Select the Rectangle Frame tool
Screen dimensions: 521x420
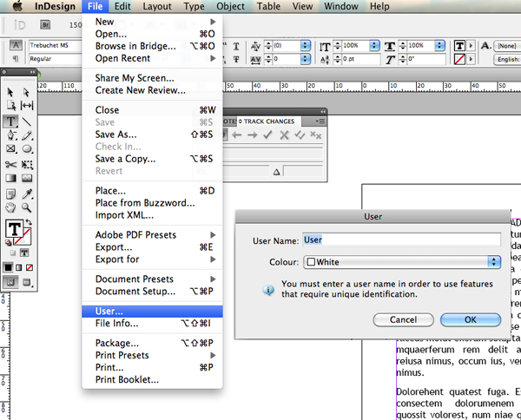[11, 148]
